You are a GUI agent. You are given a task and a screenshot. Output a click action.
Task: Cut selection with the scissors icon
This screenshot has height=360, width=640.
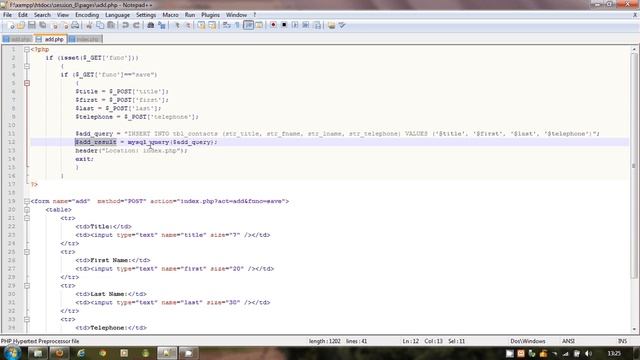[x=89, y=25]
